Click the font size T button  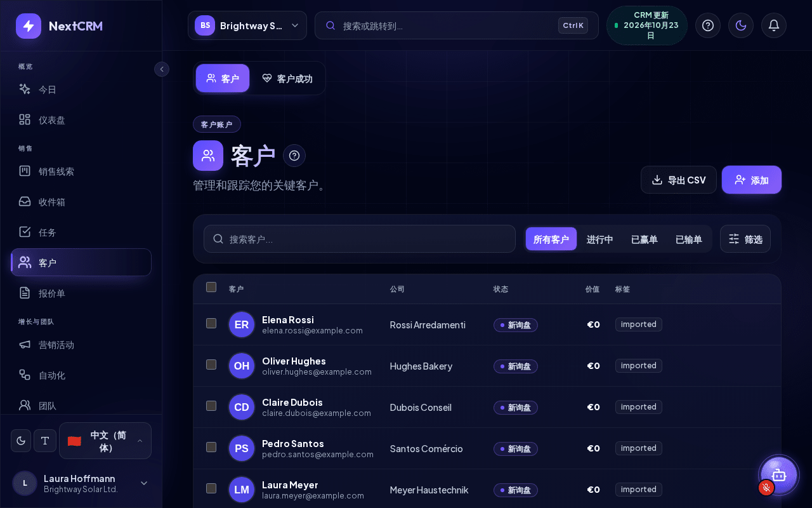45,441
